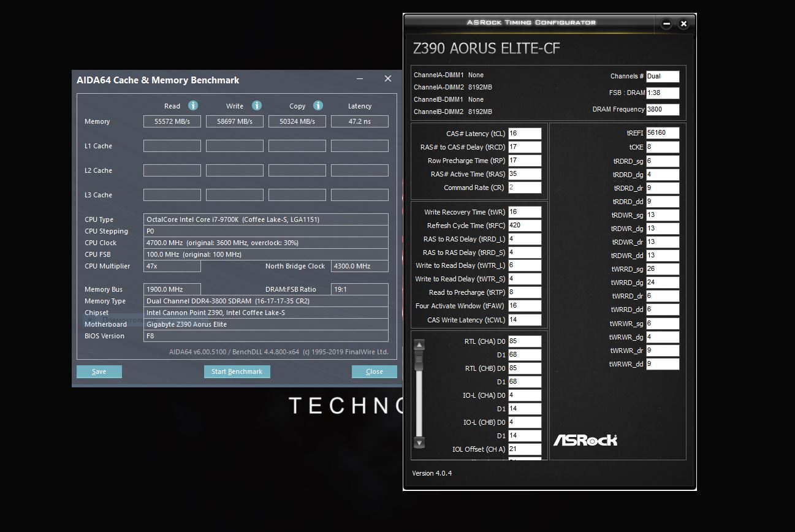This screenshot has height=532, width=795.
Task: Click the FSB : DRAM ratio field
Action: [663, 93]
